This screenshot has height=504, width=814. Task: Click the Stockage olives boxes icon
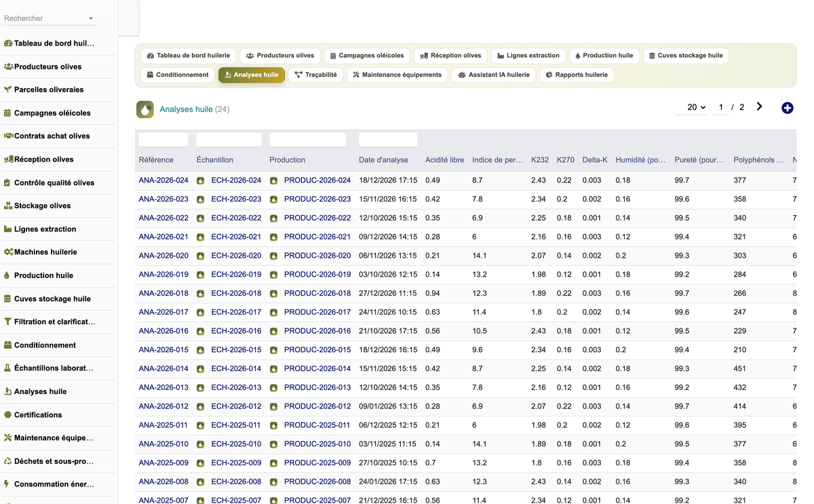coord(8,206)
